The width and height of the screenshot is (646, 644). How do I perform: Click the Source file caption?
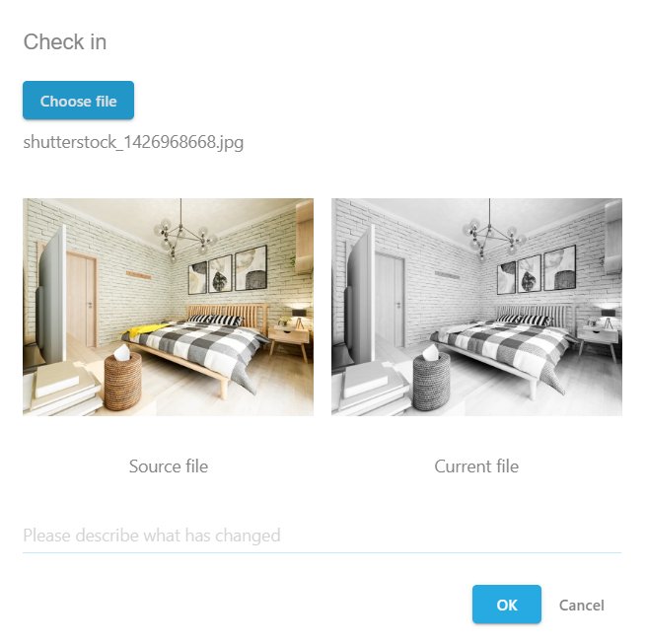coord(169,466)
